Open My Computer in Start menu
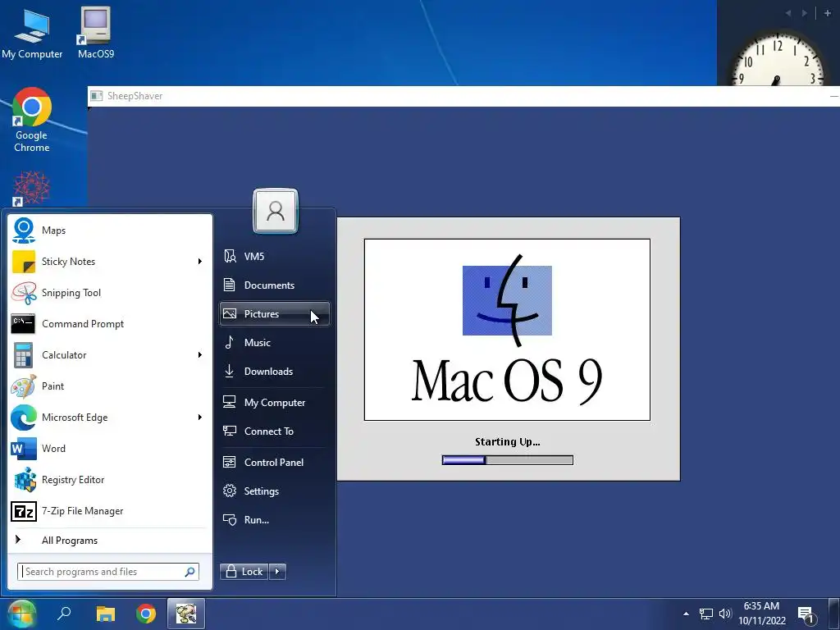 [274, 402]
